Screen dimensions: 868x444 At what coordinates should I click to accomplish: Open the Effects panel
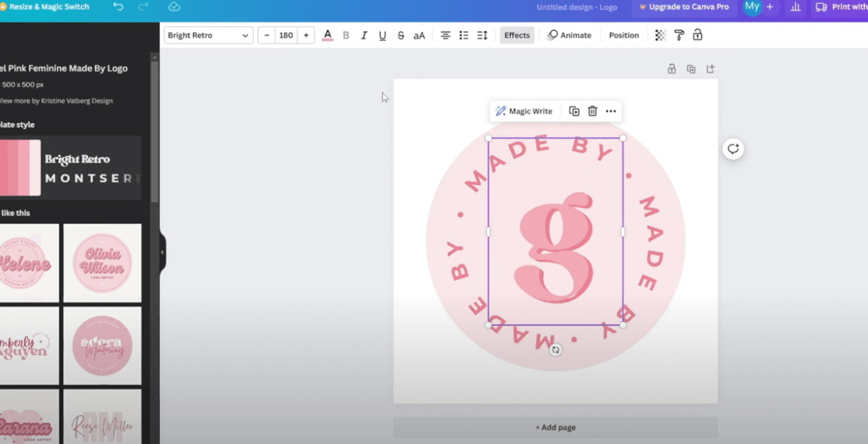tap(517, 36)
